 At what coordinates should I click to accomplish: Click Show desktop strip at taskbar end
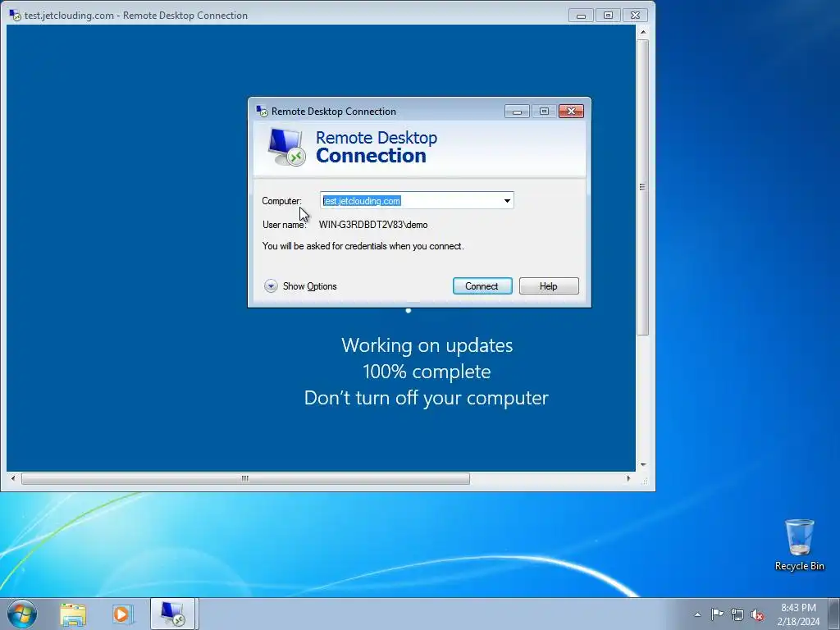coord(834,614)
